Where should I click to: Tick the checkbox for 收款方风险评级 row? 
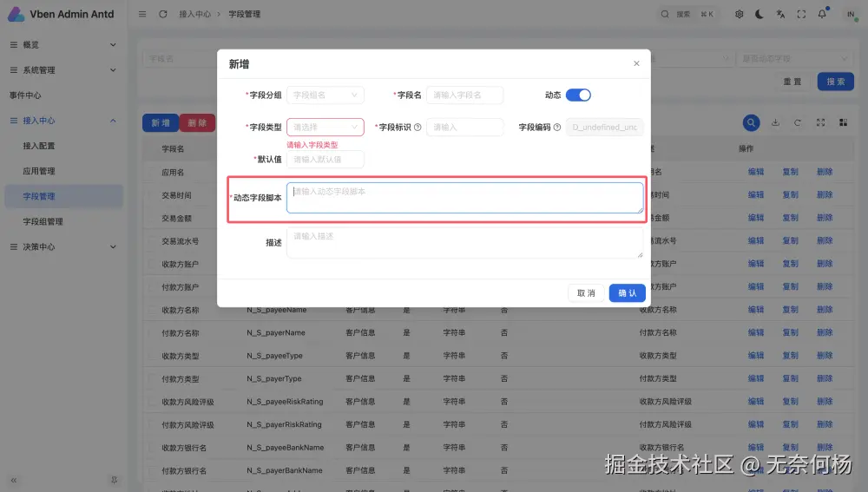(x=152, y=402)
